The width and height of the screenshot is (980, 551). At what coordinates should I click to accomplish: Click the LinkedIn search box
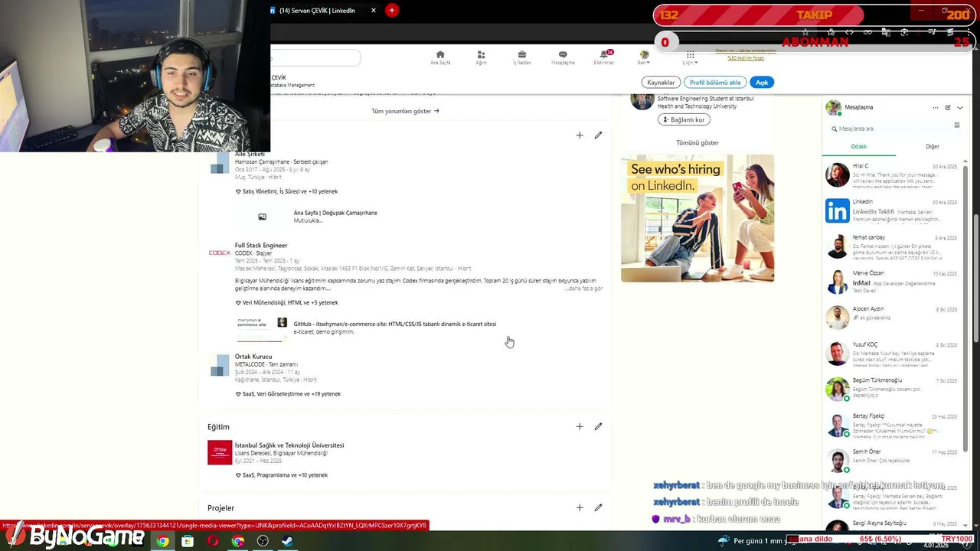point(315,58)
